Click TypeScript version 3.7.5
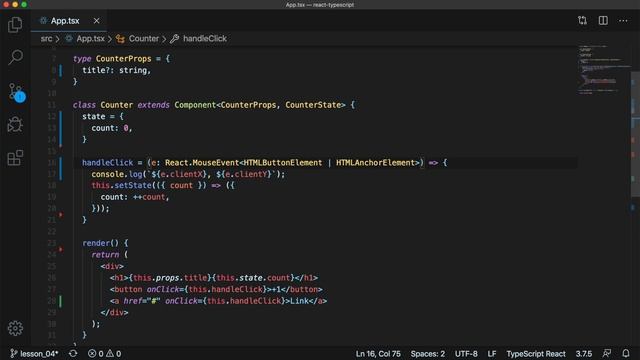Image resolution: width=640 pixels, height=360 pixels. point(584,353)
